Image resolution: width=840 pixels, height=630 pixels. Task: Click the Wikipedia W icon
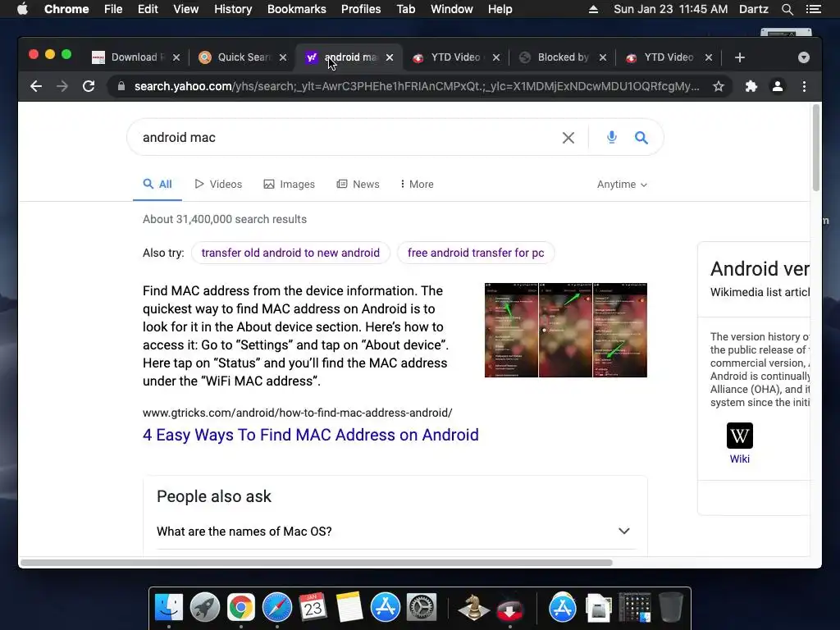tap(739, 436)
